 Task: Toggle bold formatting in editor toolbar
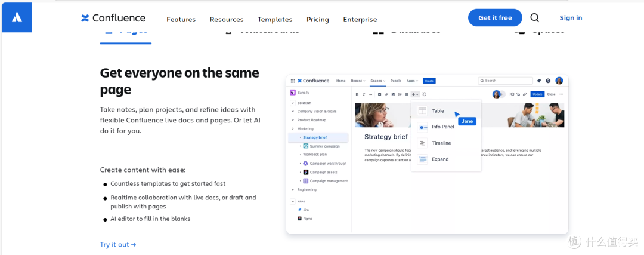pyautogui.click(x=357, y=94)
